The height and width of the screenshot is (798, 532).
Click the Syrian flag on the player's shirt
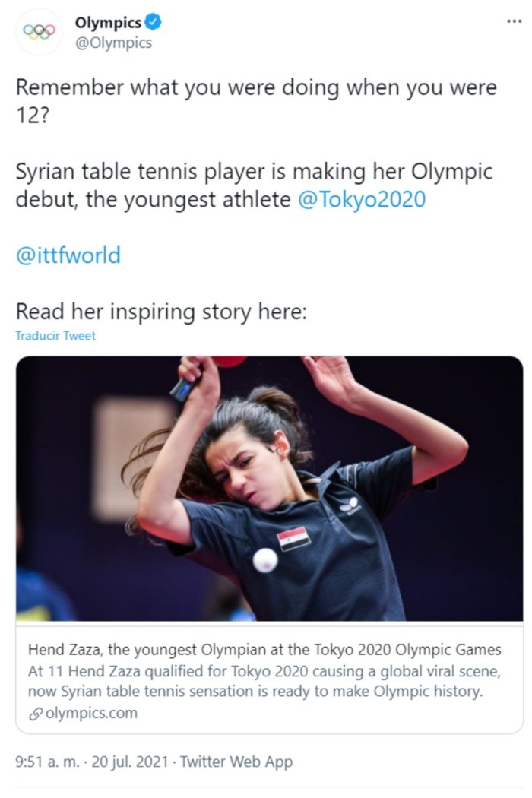tap(294, 538)
